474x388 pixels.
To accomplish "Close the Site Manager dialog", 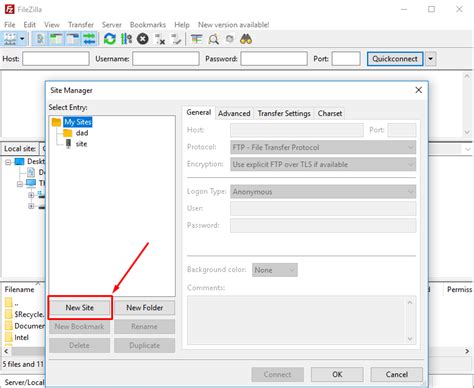I will [419, 90].
